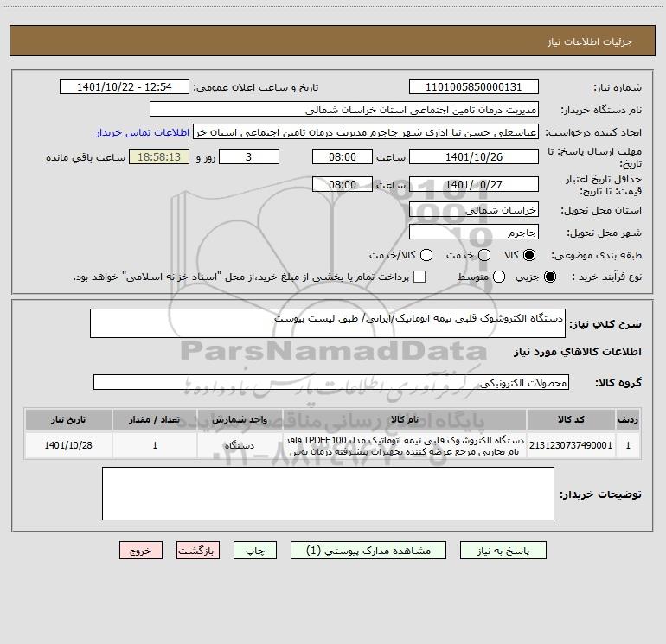Click the ردیف column header
666x644 pixels.
click(627, 419)
